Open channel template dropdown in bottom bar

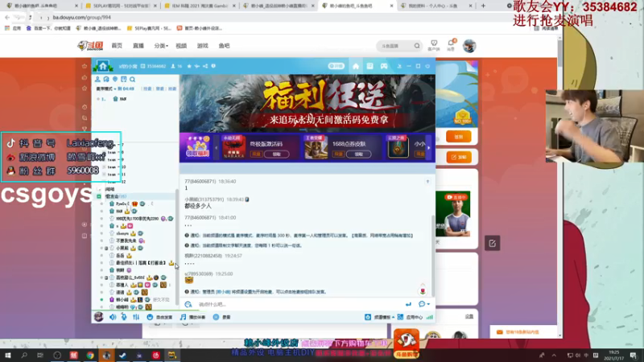pos(380,317)
